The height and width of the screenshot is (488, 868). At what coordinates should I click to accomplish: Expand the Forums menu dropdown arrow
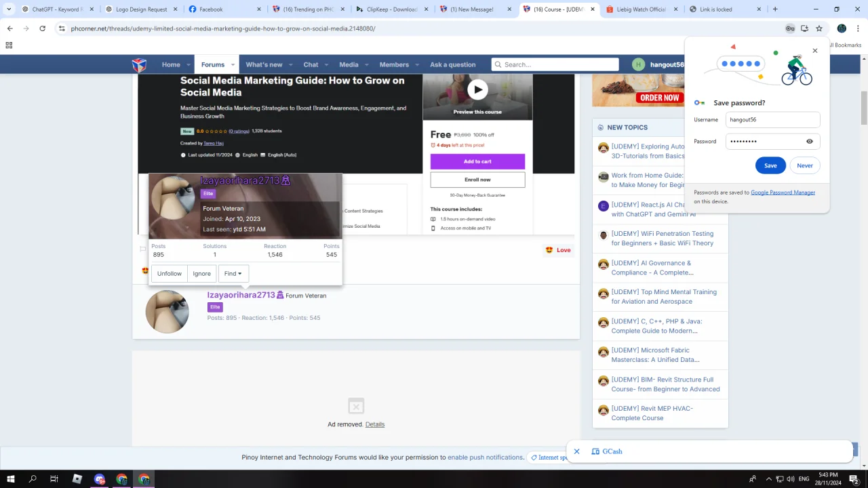point(233,65)
